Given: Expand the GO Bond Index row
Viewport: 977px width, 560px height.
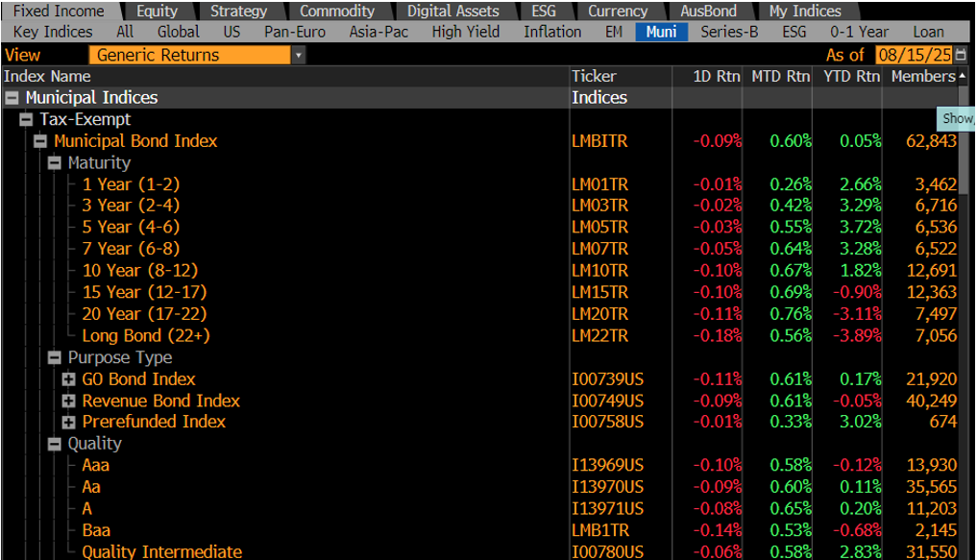Looking at the screenshot, I should coord(68,379).
